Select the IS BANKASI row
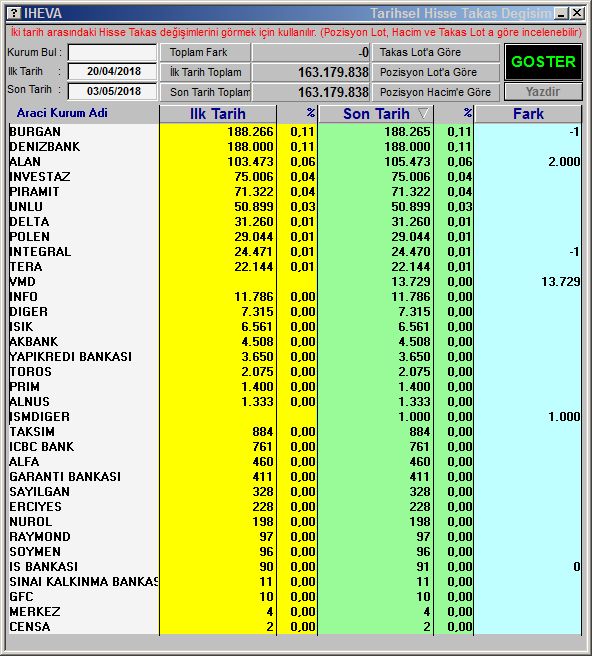The image size is (592, 656). click(295, 566)
